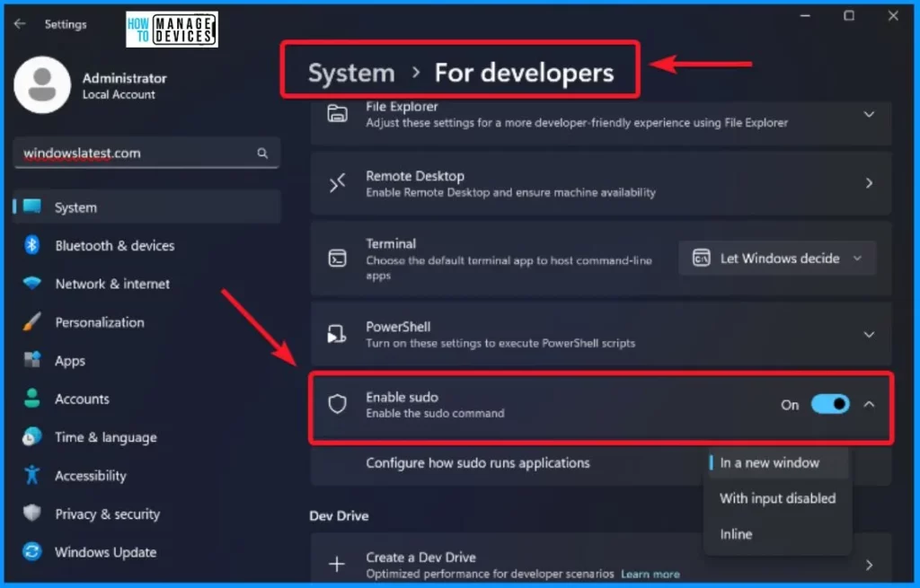Click the Remote Desktop title text
Viewport: 920px width, 588px height.
[415, 176]
